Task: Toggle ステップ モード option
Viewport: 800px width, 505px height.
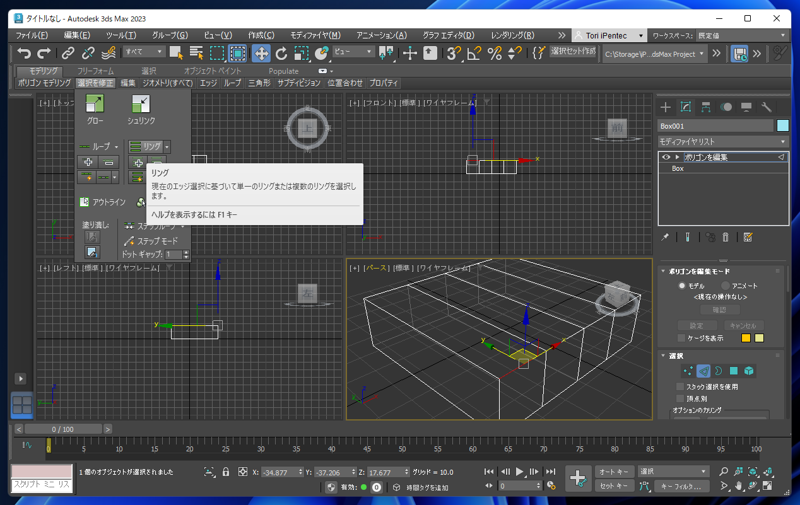Action: 151,241
